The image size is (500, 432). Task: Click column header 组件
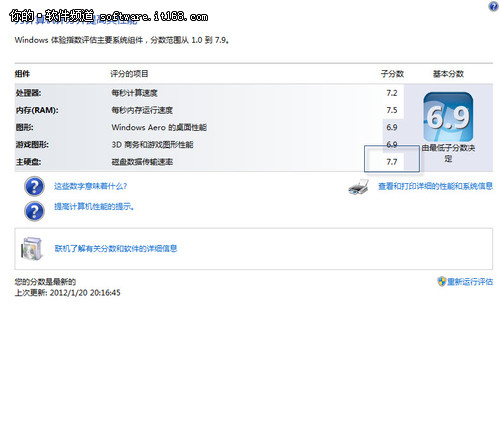coord(22,74)
